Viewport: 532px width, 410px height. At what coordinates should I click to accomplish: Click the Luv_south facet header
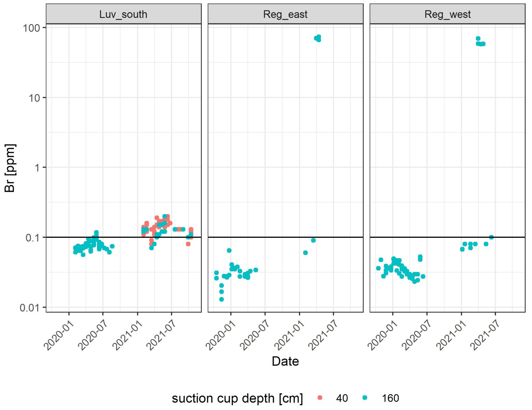[123, 14]
